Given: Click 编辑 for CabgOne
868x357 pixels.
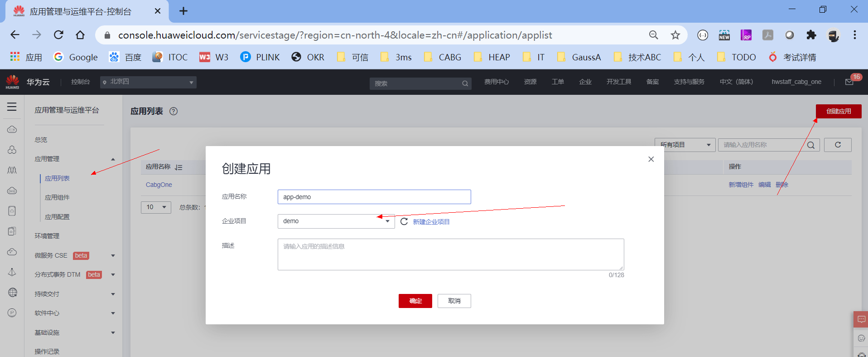Looking at the screenshot, I should point(765,185).
